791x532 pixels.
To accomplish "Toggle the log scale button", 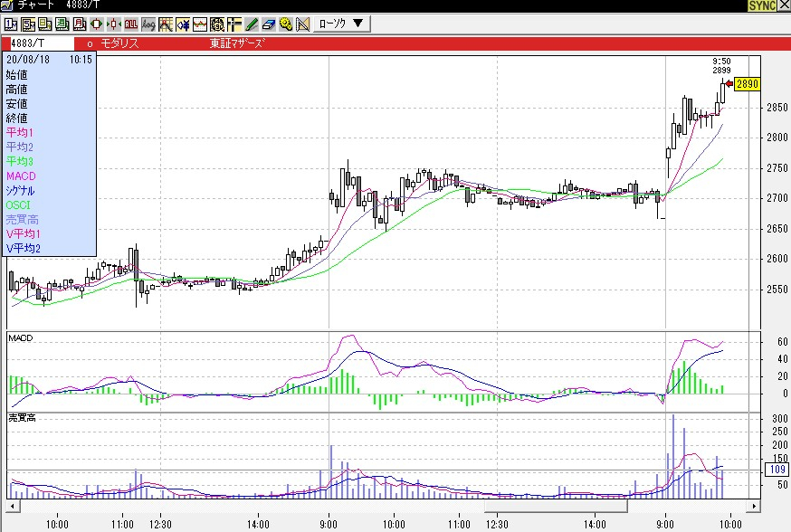I will click(x=148, y=24).
